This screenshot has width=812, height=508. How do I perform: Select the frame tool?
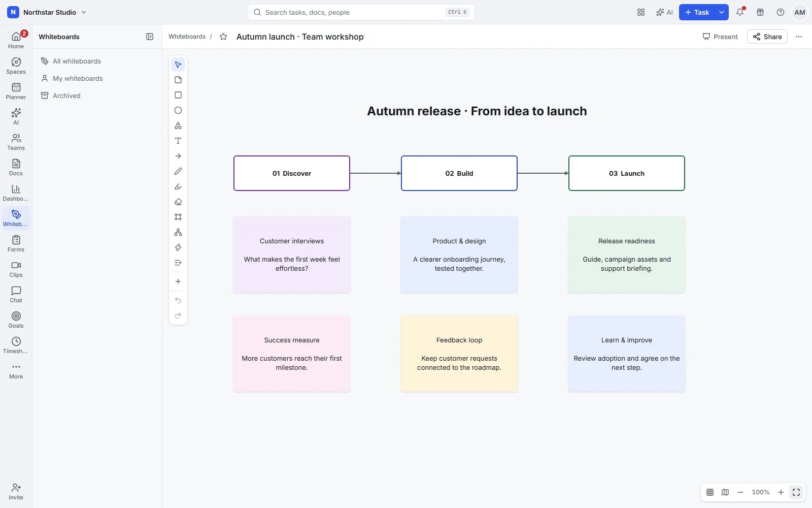click(178, 217)
